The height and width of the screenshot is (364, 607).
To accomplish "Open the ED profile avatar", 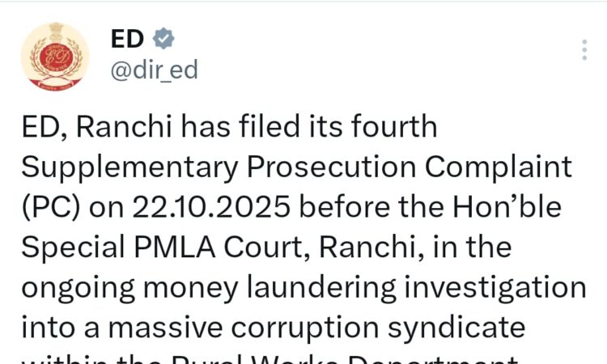I will point(55,57).
